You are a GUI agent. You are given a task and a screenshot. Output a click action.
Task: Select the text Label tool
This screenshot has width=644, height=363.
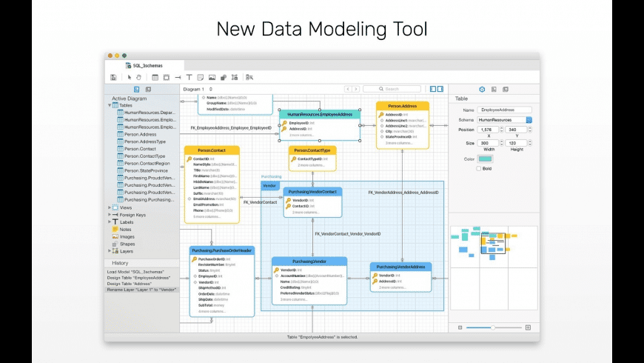click(189, 77)
